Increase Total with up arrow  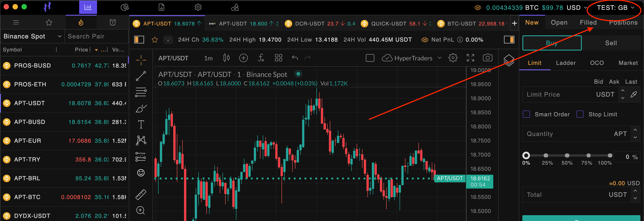[x=635, y=191]
